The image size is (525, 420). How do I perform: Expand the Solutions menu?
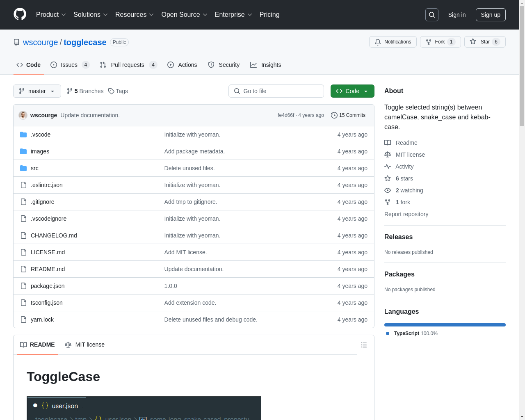91,15
